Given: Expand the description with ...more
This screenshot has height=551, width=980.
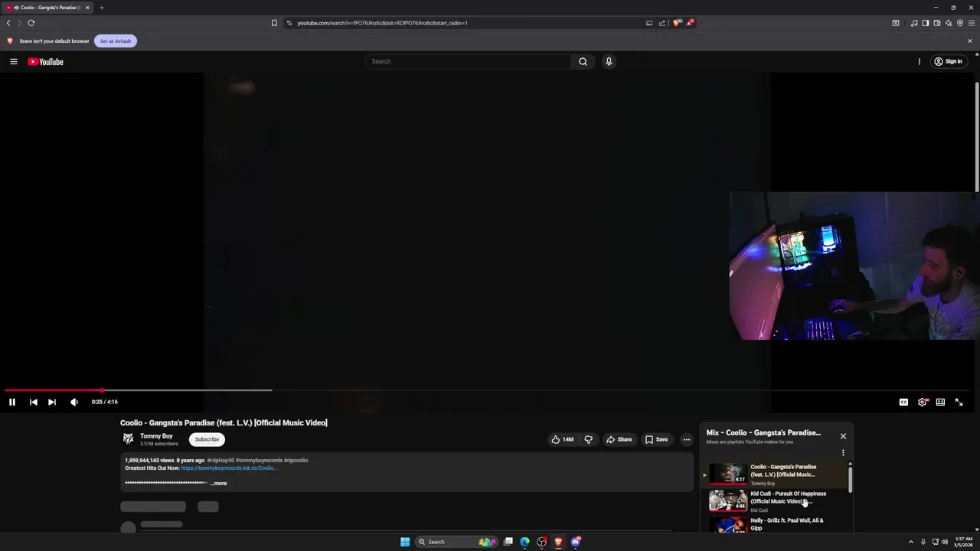Looking at the screenshot, I should pyautogui.click(x=219, y=483).
